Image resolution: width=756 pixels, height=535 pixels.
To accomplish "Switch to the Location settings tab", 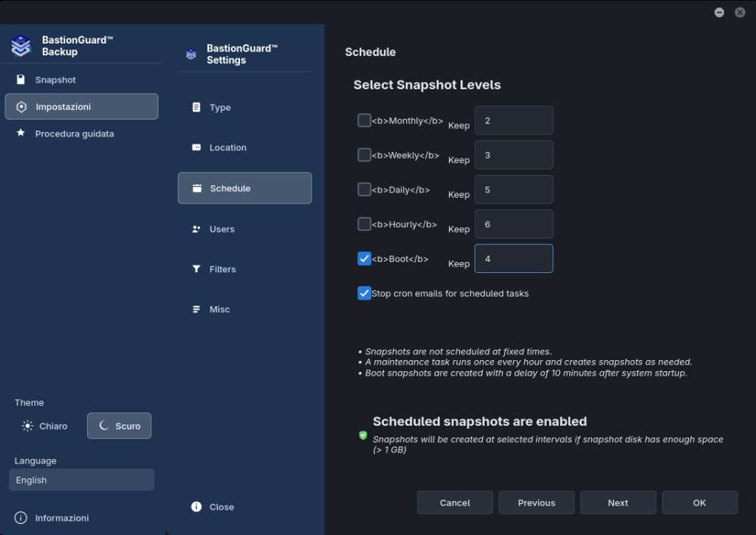I will [x=245, y=148].
